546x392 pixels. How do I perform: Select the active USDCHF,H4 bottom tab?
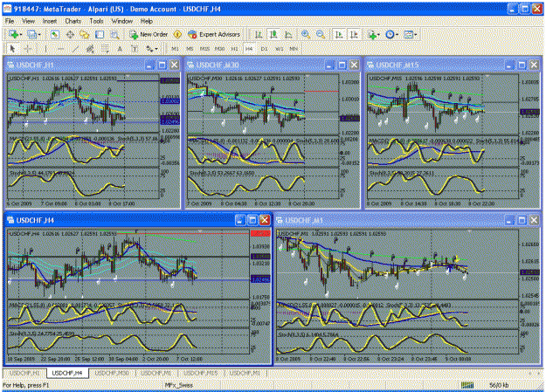click(67, 373)
